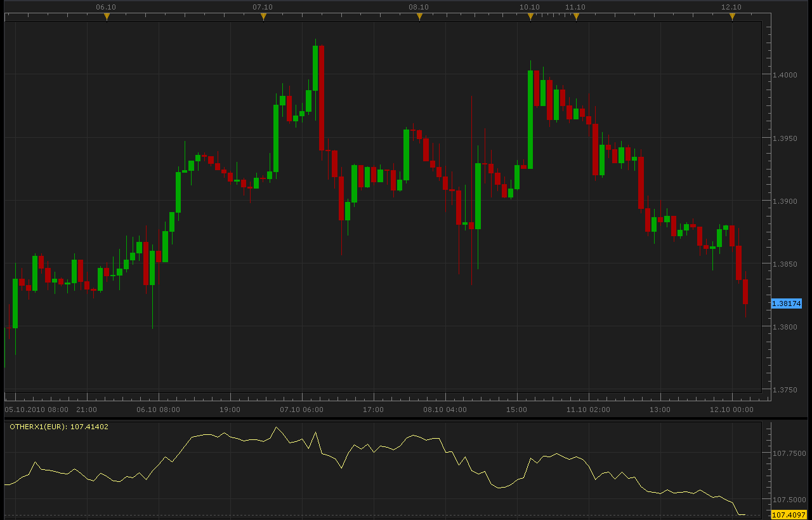
Task: Click the blue 1.38174 current price tag
Action: click(787, 304)
